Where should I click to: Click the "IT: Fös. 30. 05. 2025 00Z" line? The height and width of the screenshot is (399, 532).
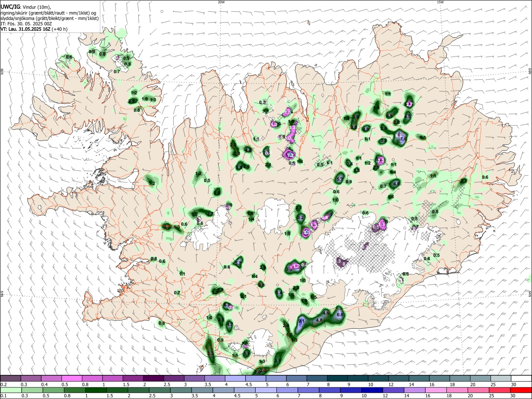click(26, 24)
